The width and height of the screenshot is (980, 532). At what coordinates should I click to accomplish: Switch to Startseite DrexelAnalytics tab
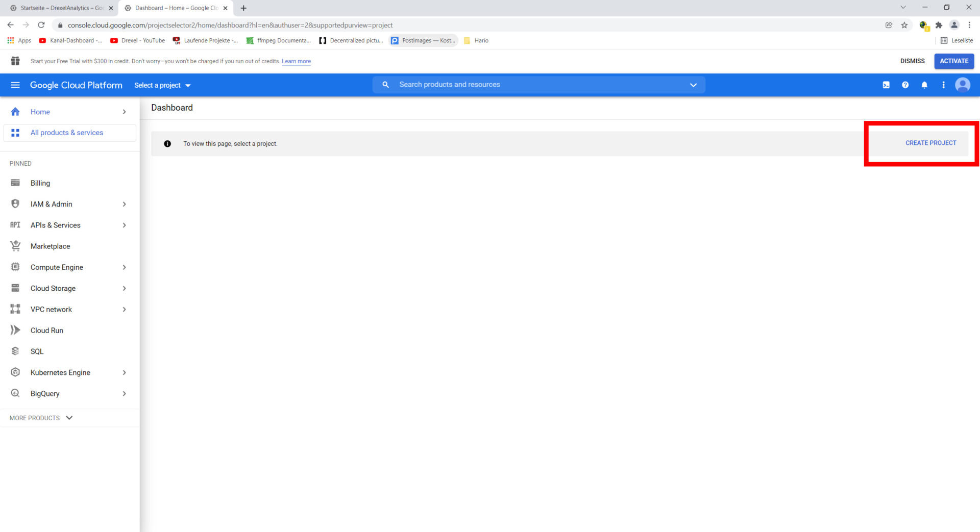click(x=61, y=8)
